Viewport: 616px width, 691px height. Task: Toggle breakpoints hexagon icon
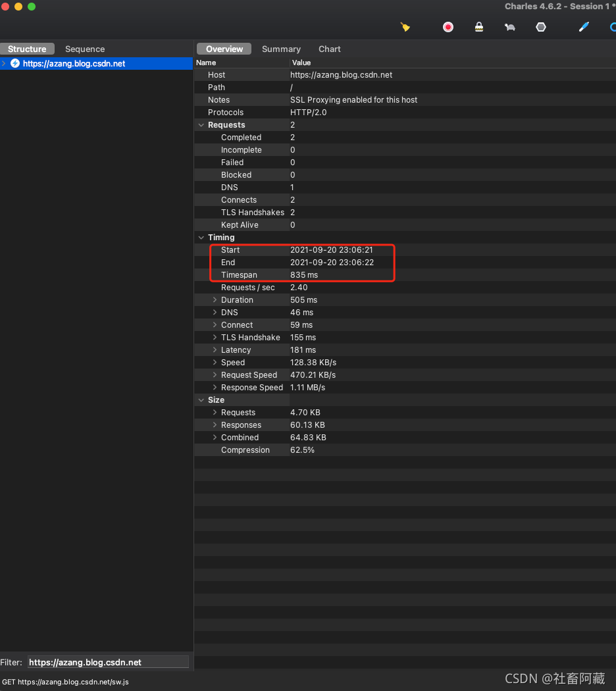pyautogui.click(x=541, y=28)
